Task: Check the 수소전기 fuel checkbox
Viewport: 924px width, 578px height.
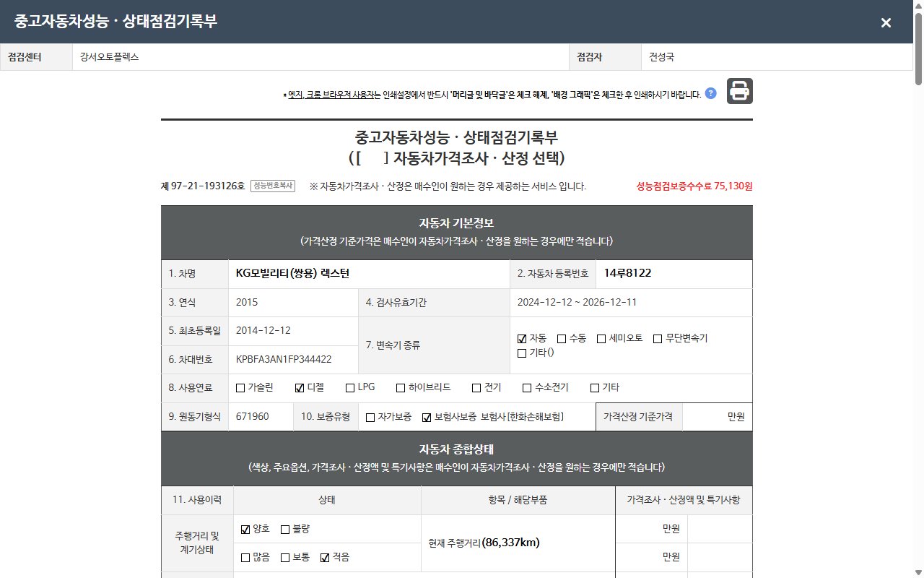Action: [527, 388]
